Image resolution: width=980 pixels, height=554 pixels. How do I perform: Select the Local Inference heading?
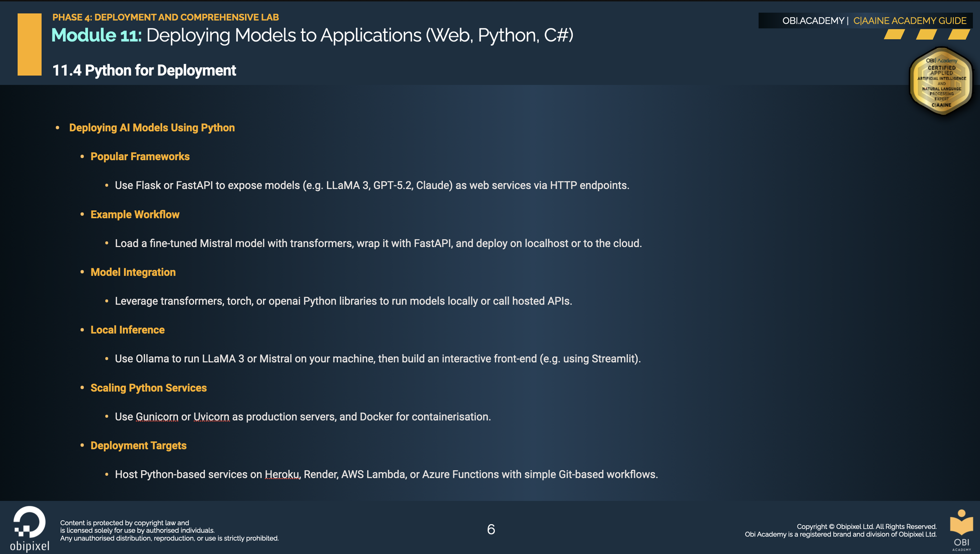click(x=127, y=330)
